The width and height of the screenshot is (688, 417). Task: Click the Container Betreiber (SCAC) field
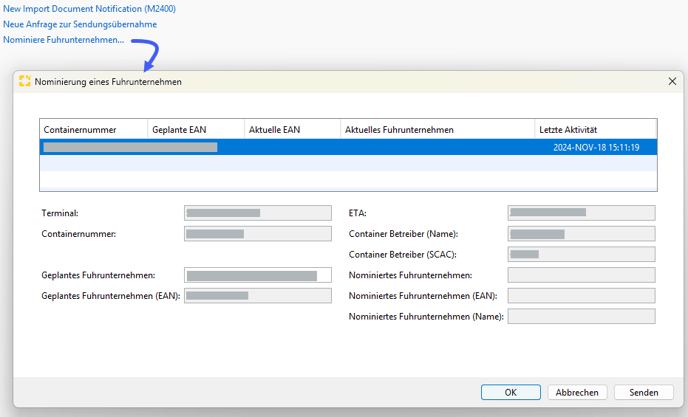pyautogui.click(x=581, y=254)
